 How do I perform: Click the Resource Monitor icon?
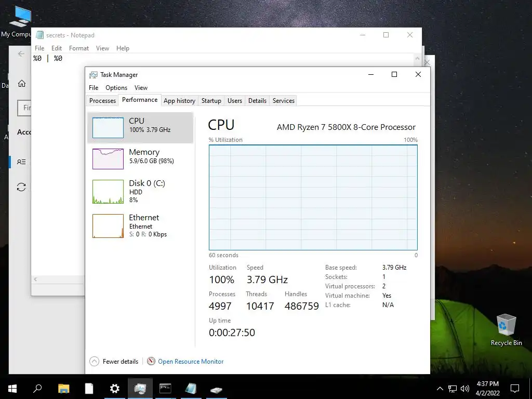coord(151,362)
